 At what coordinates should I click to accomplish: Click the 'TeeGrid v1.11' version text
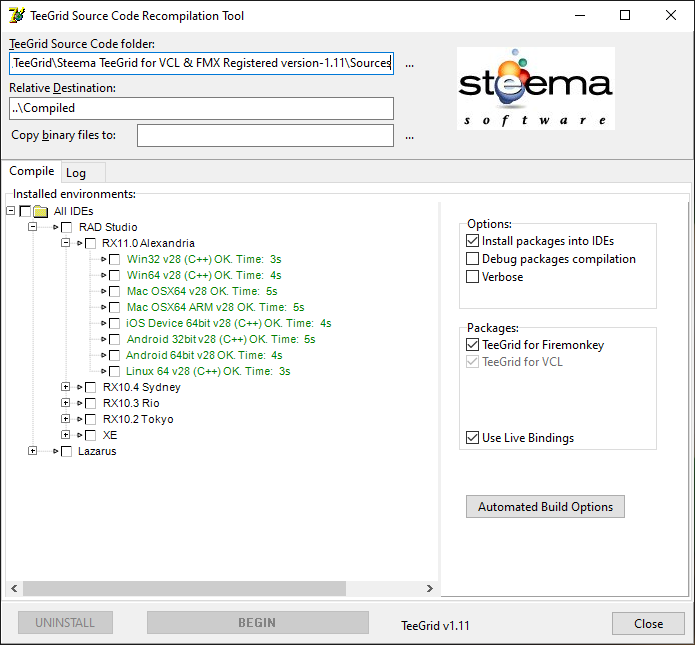[435, 625]
